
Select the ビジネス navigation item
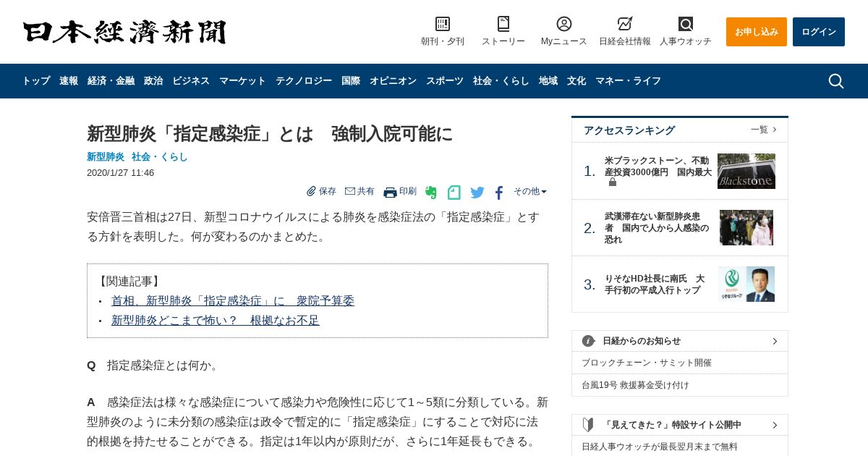(x=191, y=81)
